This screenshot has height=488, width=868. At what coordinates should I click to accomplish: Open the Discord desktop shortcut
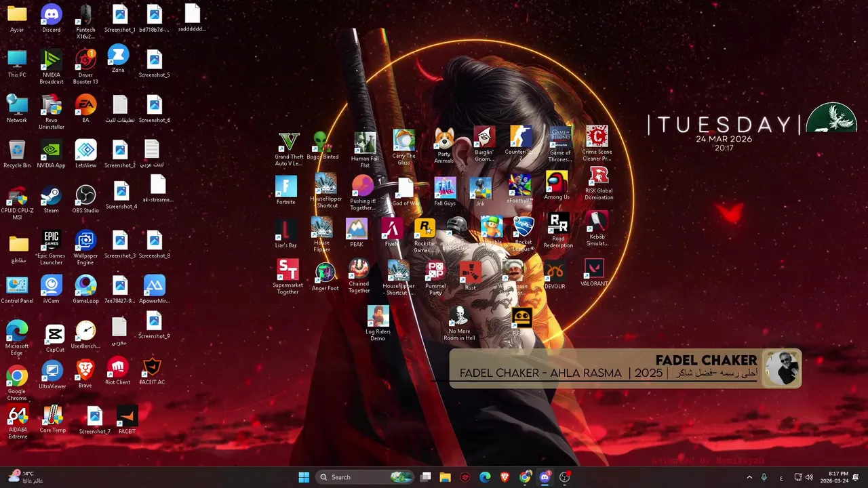tap(52, 18)
